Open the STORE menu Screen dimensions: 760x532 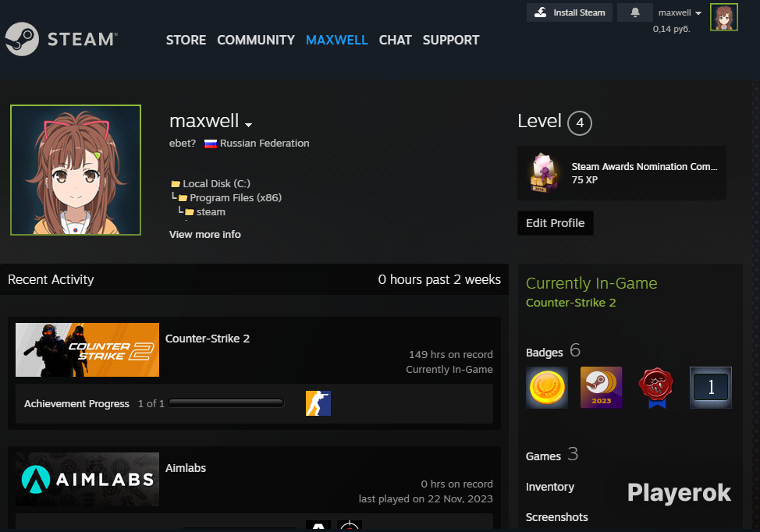pyautogui.click(x=186, y=41)
